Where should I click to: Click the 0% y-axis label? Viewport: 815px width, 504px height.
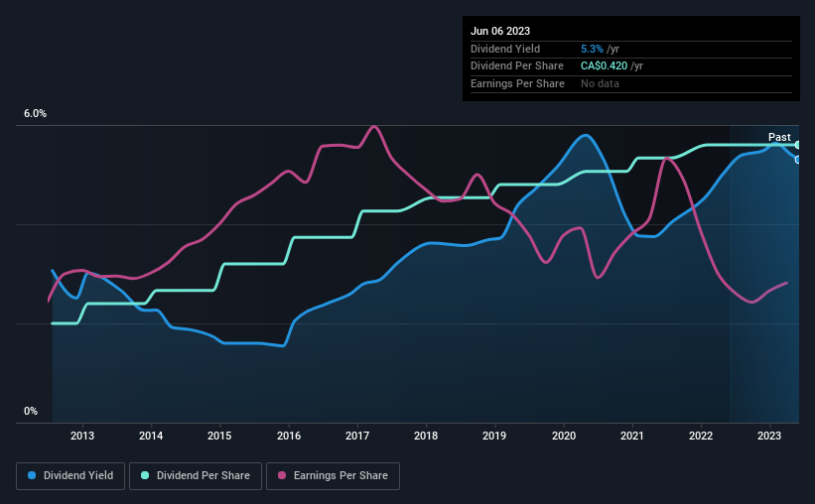[x=31, y=412]
